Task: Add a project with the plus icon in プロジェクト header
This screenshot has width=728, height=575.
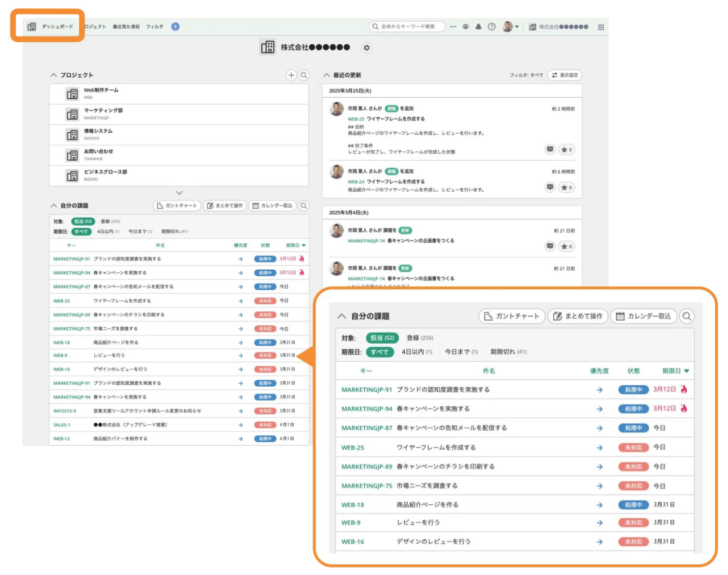Action: 291,75
